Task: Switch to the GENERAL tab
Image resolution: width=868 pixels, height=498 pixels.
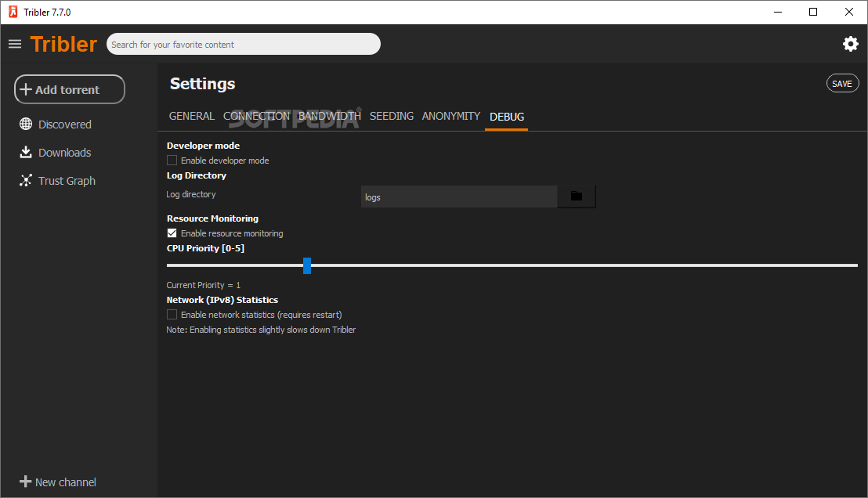Action: (x=191, y=116)
